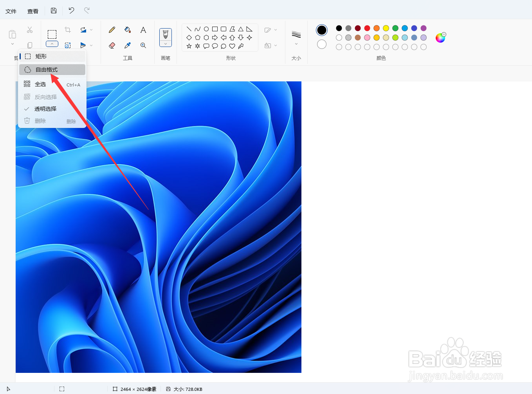Pick the Triangle shape

coord(241,29)
